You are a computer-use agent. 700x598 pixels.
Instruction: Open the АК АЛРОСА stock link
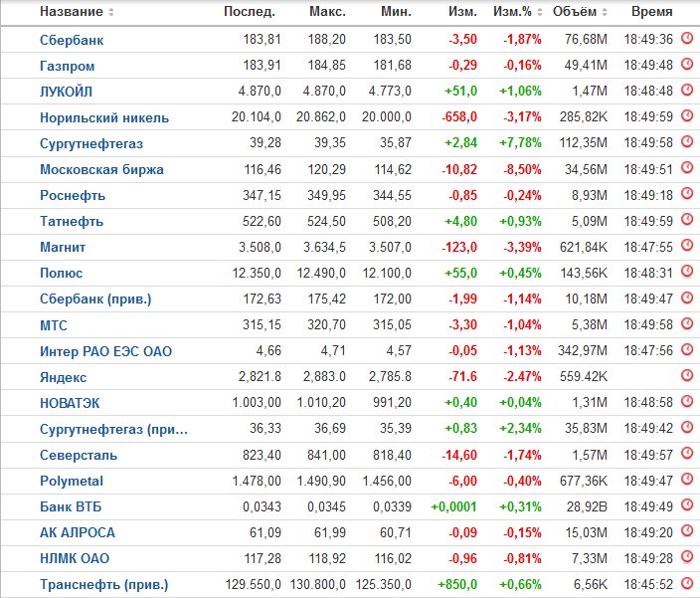point(78,532)
